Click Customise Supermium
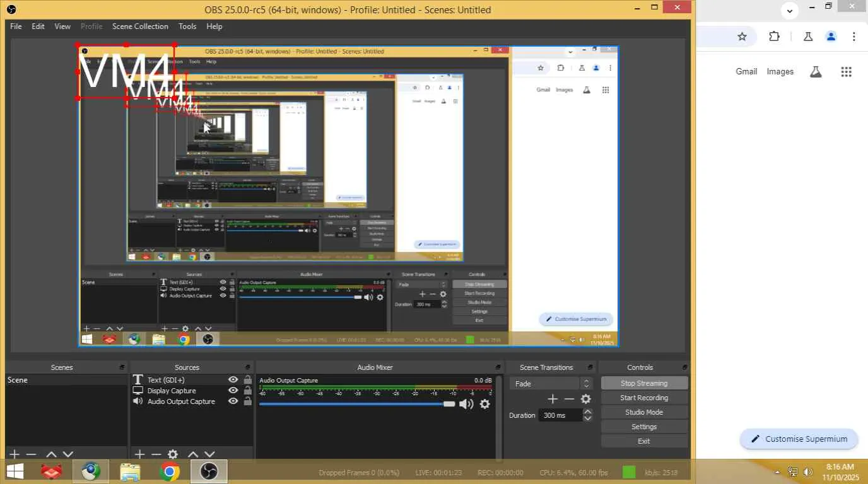Image resolution: width=868 pixels, height=484 pixels. 799,439
